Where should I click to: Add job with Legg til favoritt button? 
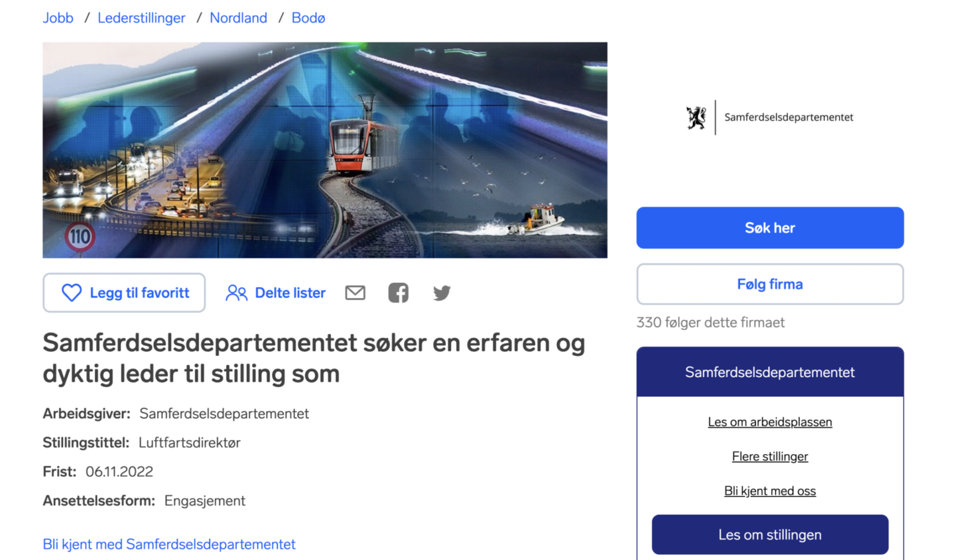(124, 293)
